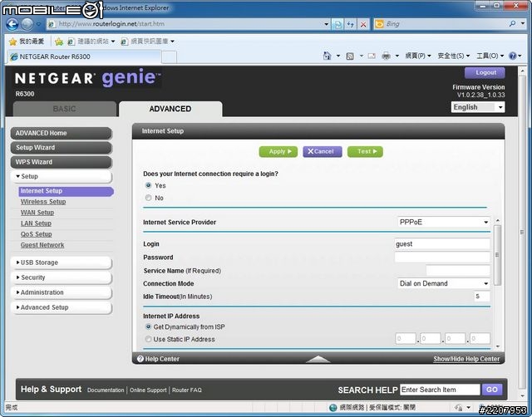This screenshot has height=417, width=532.
Task: Select NETGEAR Router R6300 browser tab
Action: pyautogui.click(x=84, y=56)
